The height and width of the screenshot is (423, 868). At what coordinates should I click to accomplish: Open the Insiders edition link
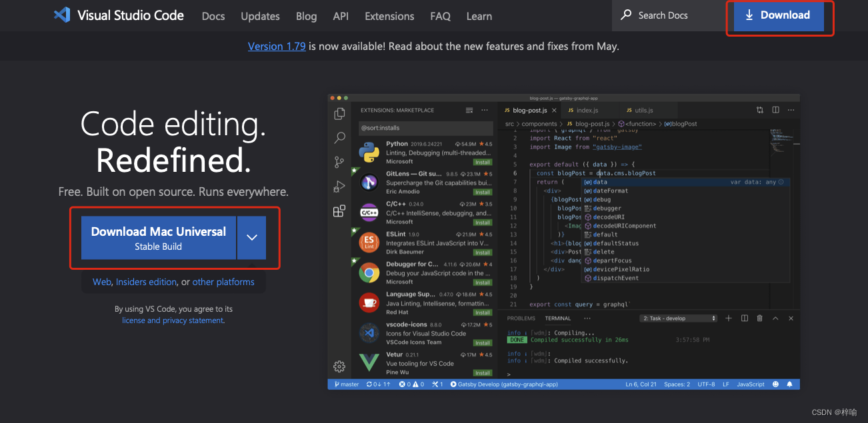[x=146, y=282]
